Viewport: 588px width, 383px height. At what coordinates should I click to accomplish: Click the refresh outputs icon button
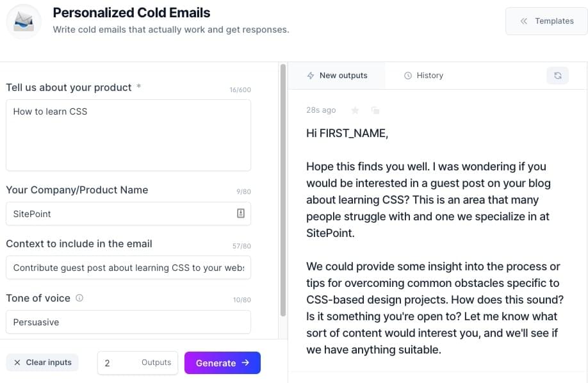pos(557,76)
